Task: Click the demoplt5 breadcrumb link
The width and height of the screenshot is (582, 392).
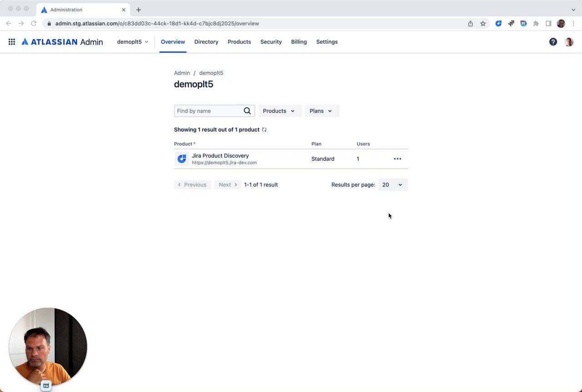Action: coord(211,73)
